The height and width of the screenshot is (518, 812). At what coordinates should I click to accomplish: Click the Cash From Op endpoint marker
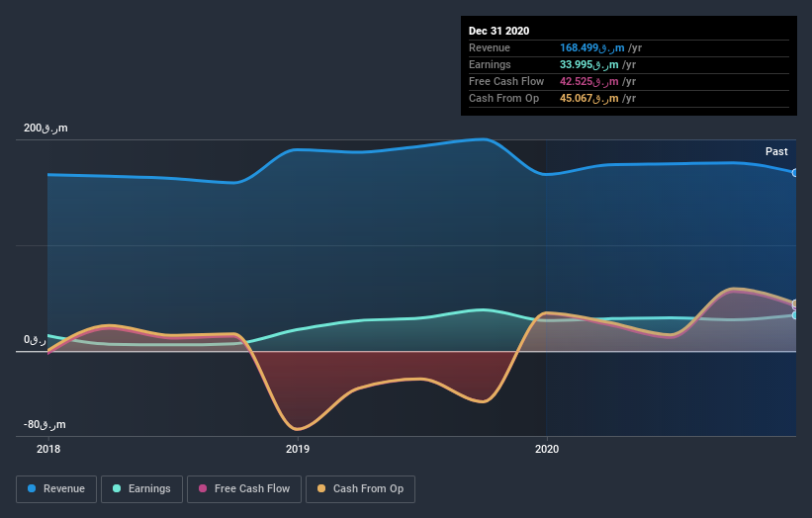point(795,303)
